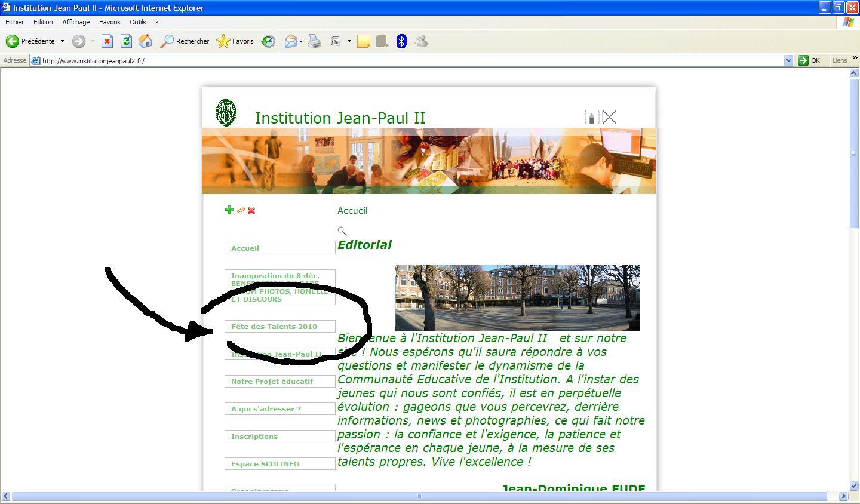The height and width of the screenshot is (504, 860).
Task: Open the Accueil sidebar link
Action: coord(279,248)
